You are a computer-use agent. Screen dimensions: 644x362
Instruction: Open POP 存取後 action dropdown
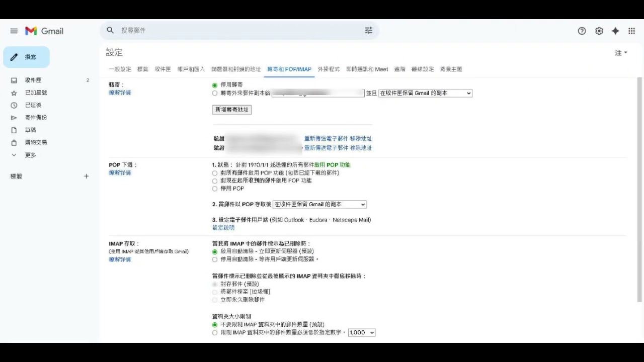pyautogui.click(x=319, y=205)
